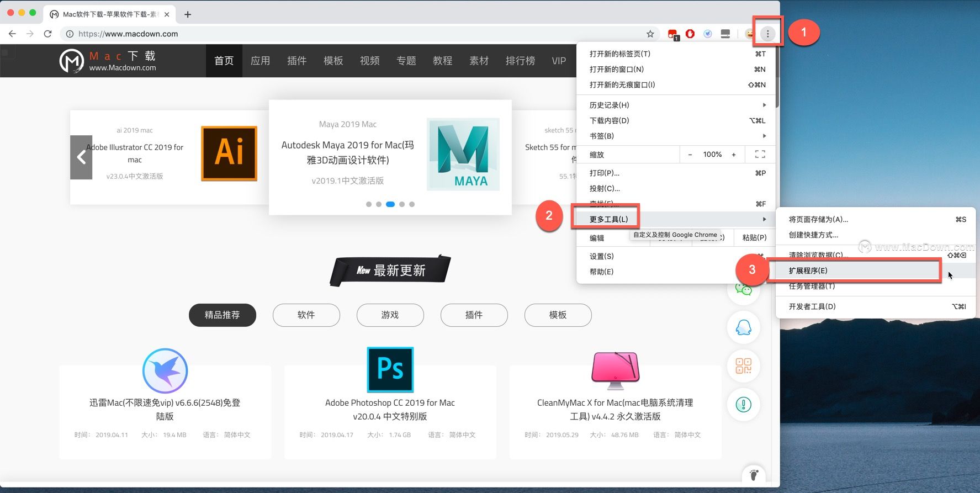Go to 专题 nav tab
This screenshot has height=493, width=980.
[x=406, y=61]
